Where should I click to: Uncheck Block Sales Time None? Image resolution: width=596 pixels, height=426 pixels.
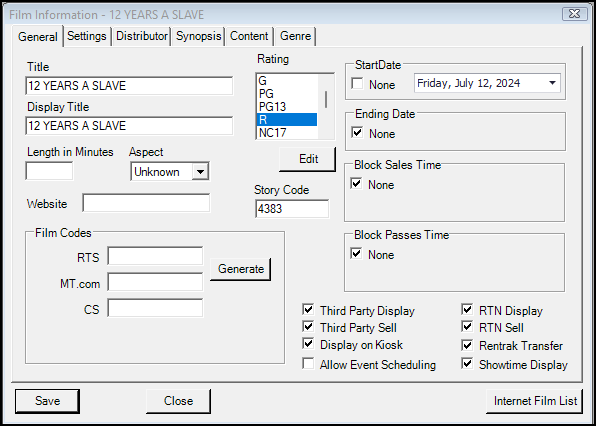(x=356, y=184)
